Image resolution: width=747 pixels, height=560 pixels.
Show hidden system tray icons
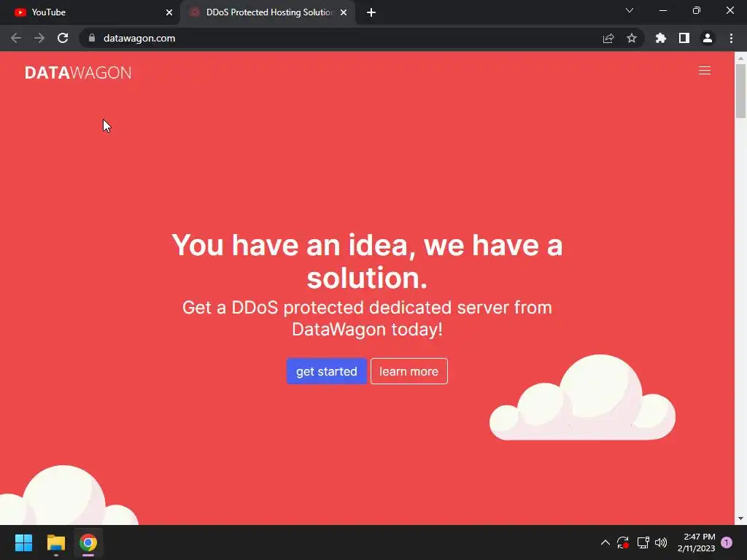605,542
